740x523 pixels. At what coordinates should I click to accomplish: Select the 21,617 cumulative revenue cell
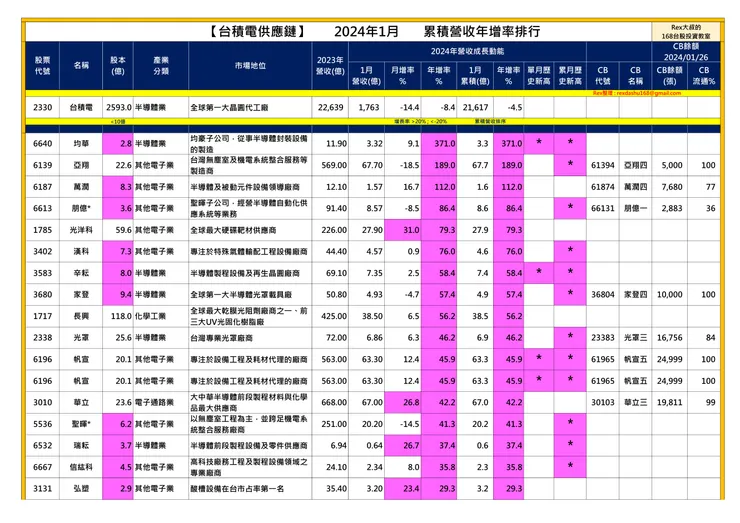[475, 108]
